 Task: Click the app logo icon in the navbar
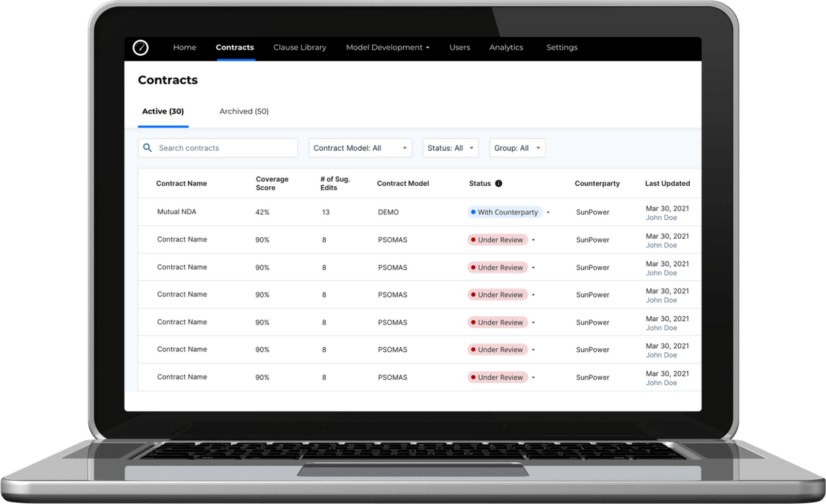140,47
